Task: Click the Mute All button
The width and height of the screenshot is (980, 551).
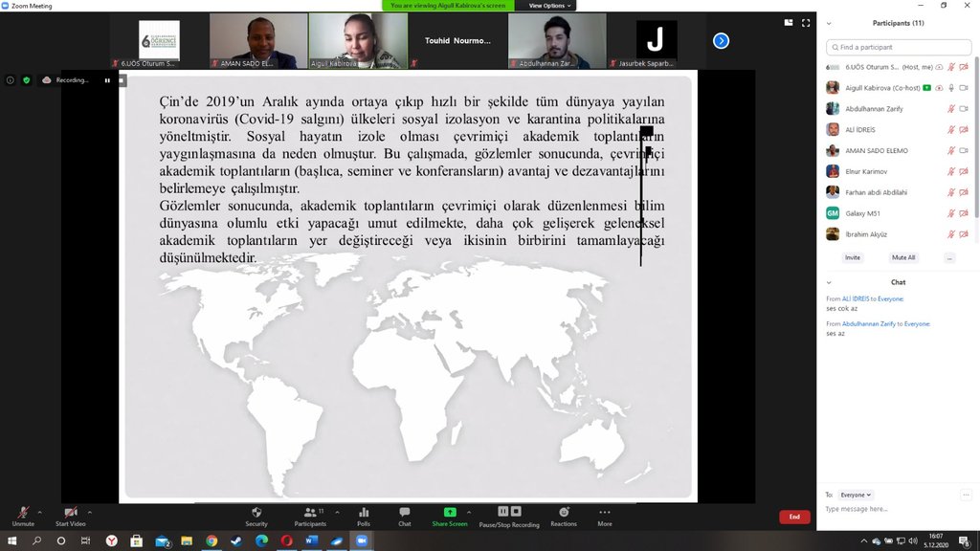Action: (x=902, y=257)
